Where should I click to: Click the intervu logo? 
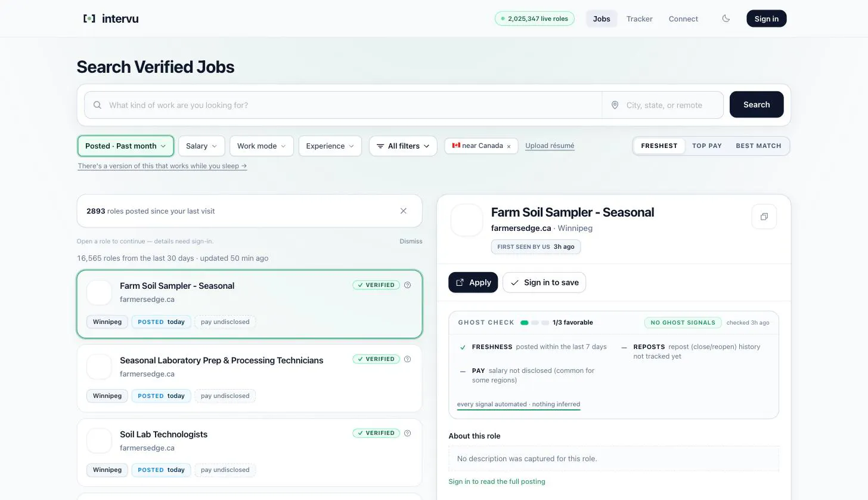(111, 18)
